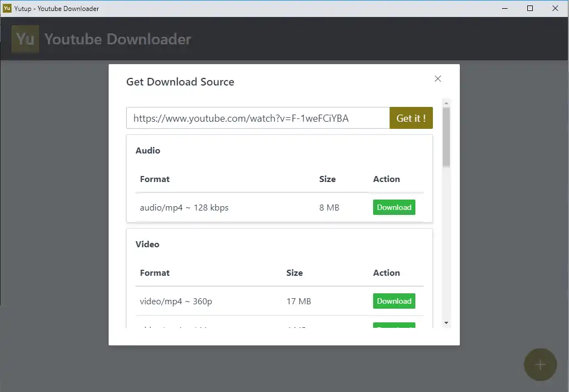Click the Audio section heading
Viewport: 569px width, 392px height.
(x=148, y=150)
